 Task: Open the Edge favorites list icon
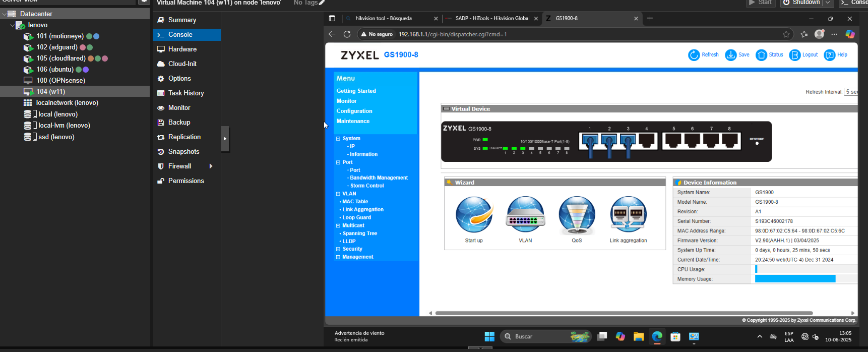coord(804,34)
